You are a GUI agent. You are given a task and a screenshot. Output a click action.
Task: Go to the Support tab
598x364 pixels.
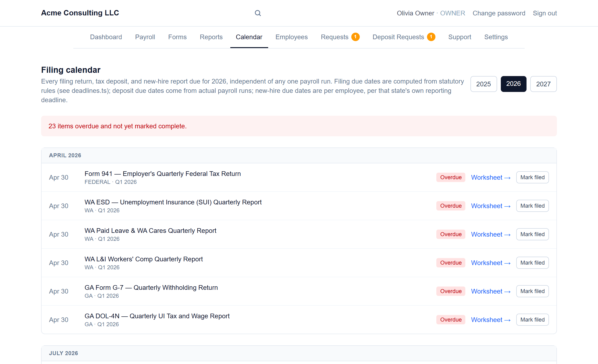click(460, 37)
